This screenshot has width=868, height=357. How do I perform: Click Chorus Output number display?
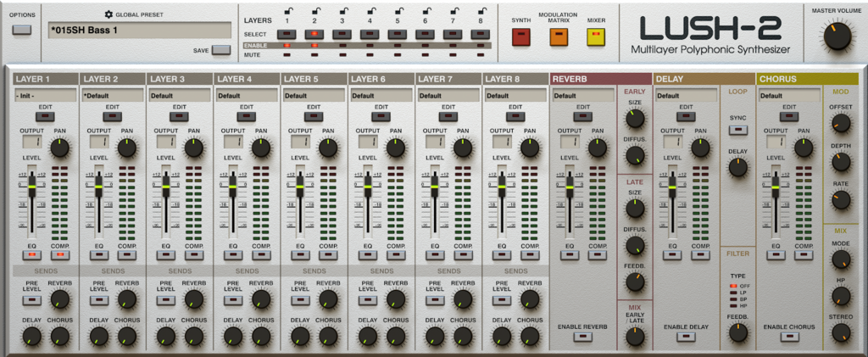[x=776, y=142]
